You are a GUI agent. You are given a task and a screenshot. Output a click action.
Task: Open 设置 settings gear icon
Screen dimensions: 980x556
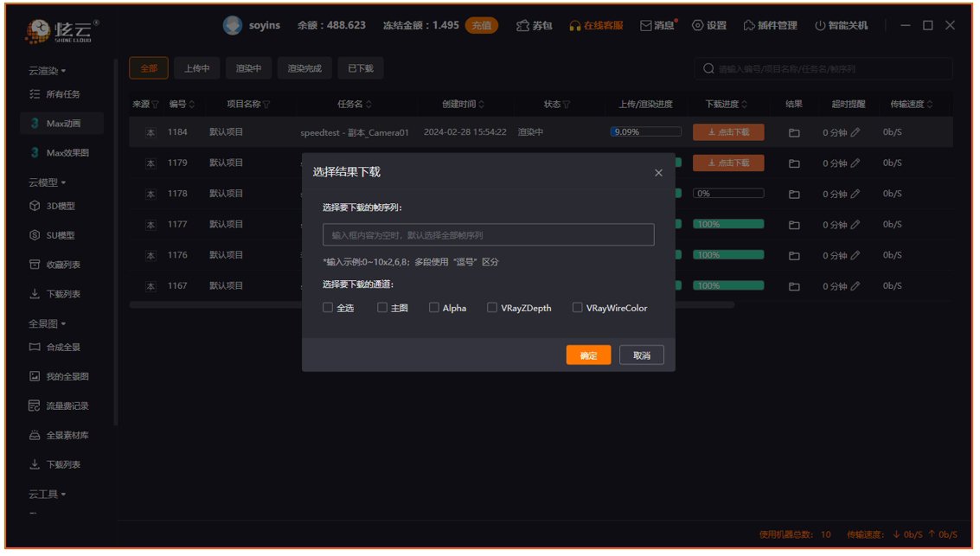point(697,25)
